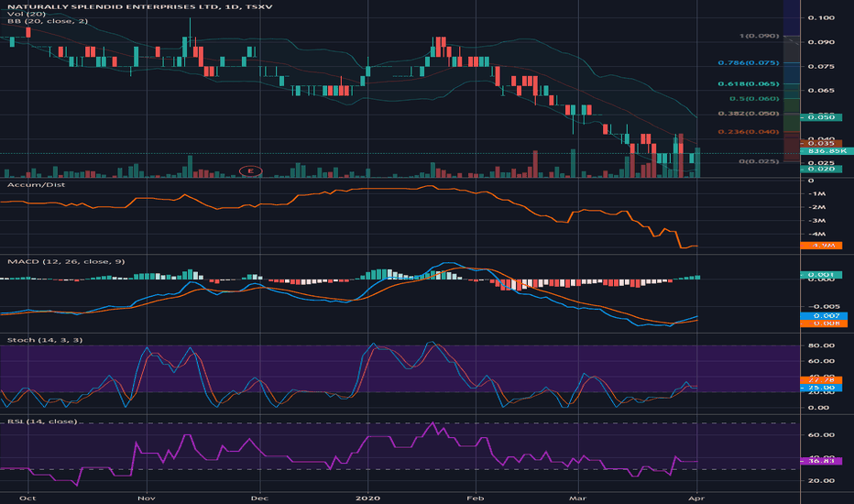Select the BB (20, close, 2) indicator label
Image resolution: width=854 pixels, height=504 pixels.
48,21
